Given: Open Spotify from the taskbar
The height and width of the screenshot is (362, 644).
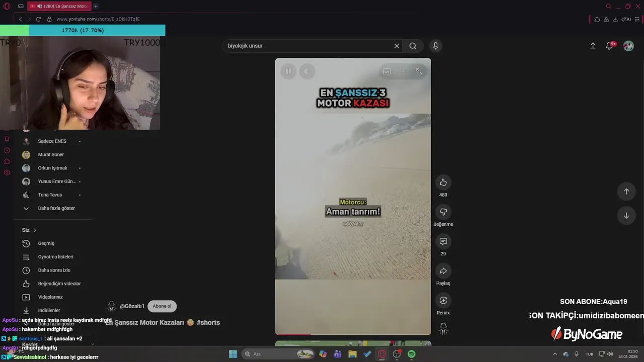Looking at the screenshot, I should click(412, 354).
